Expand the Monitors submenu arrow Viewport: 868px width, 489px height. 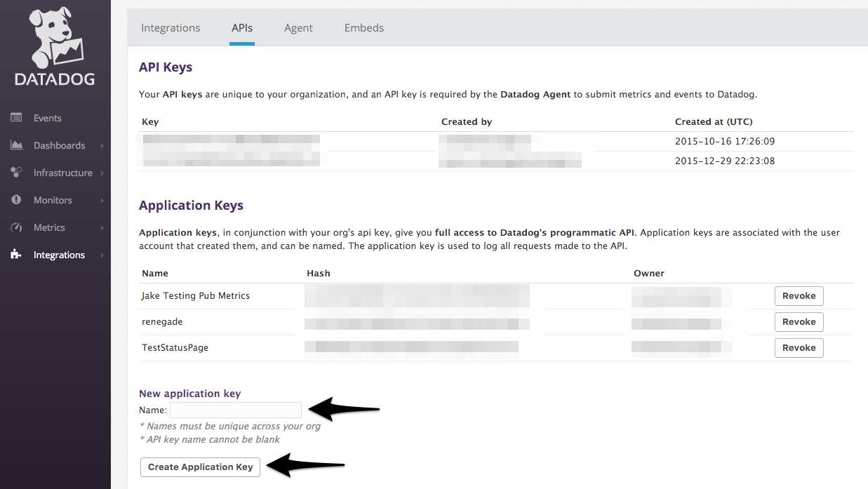[102, 201]
